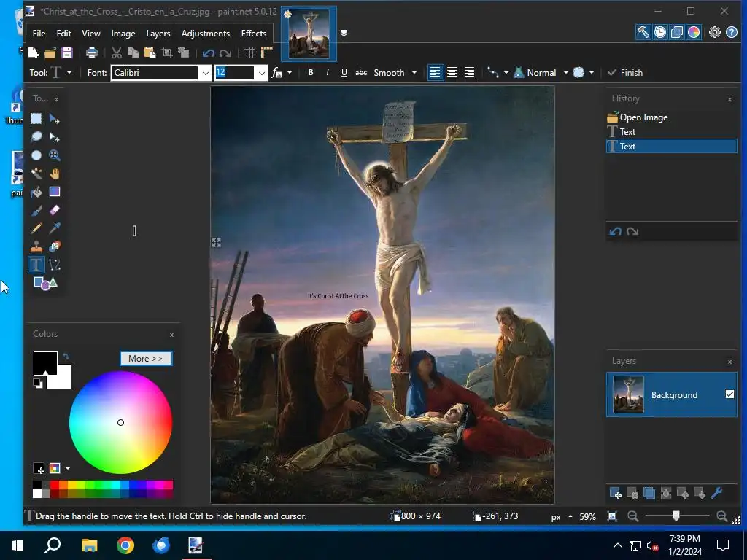Screen dimensions: 747x560
Task: Select the Gradient tool
Action: click(54, 192)
